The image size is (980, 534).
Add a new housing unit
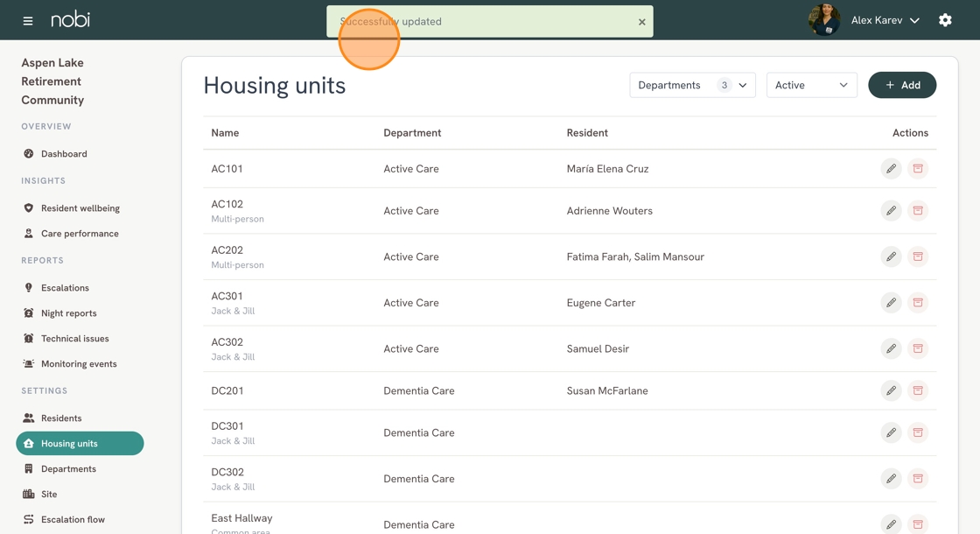coord(902,85)
